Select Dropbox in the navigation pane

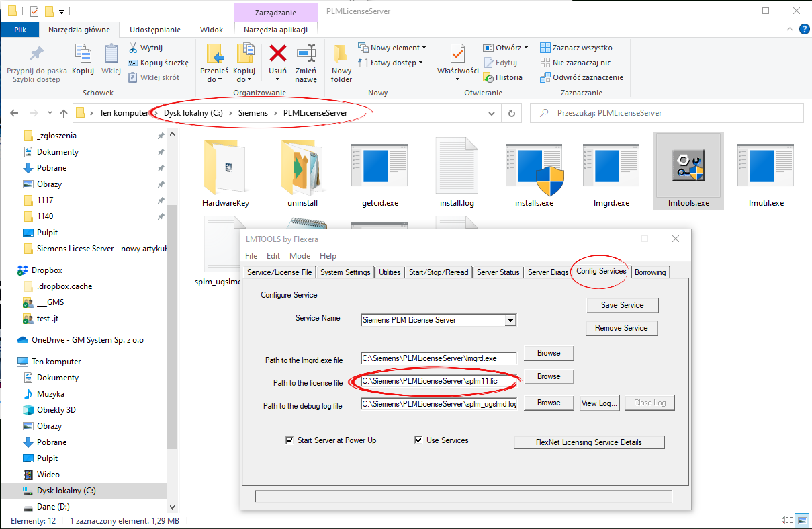46,270
